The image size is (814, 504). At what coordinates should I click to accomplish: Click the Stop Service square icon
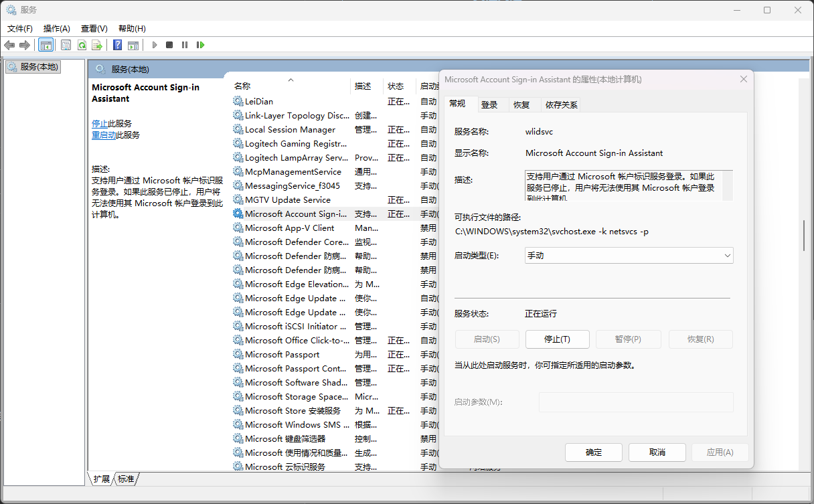point(169,45)
